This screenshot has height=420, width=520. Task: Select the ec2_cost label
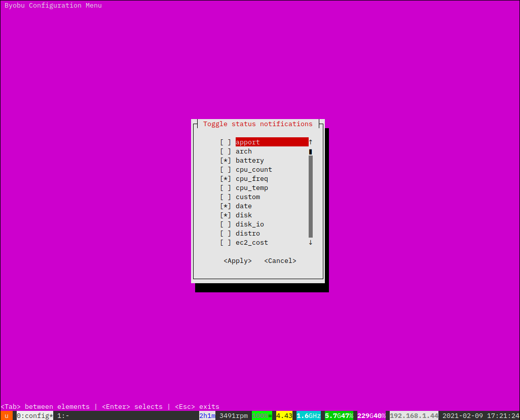click(252, 243)
